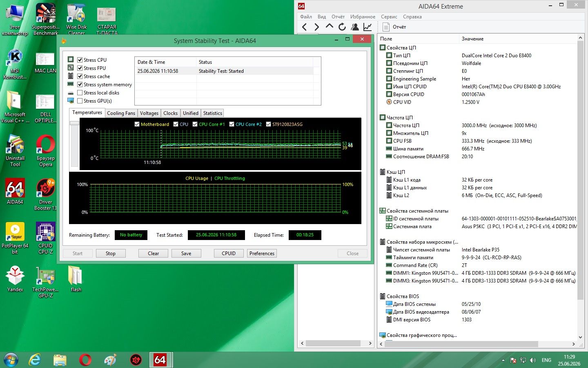
Task: Open Driver Booster 13 desktop shortcut
Action: pos(46,195)
